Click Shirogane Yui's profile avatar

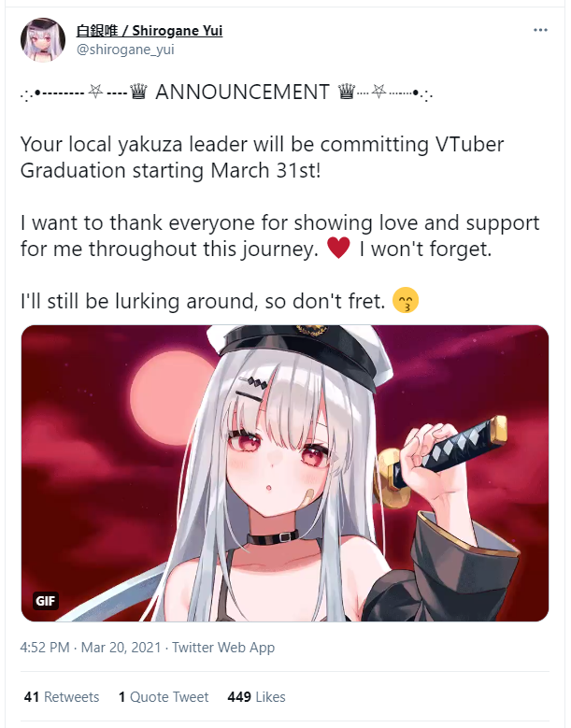(x=43, y=40)
